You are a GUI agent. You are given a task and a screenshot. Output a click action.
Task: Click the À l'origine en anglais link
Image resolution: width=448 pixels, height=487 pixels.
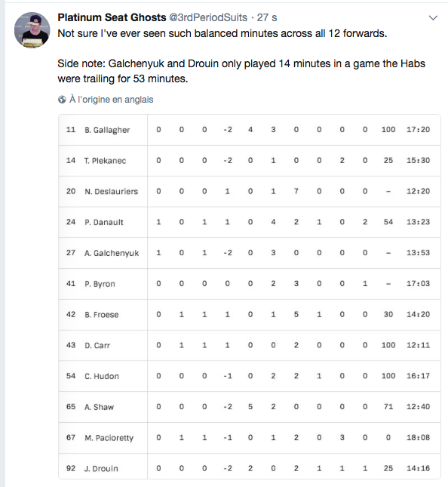pos(112,100)
